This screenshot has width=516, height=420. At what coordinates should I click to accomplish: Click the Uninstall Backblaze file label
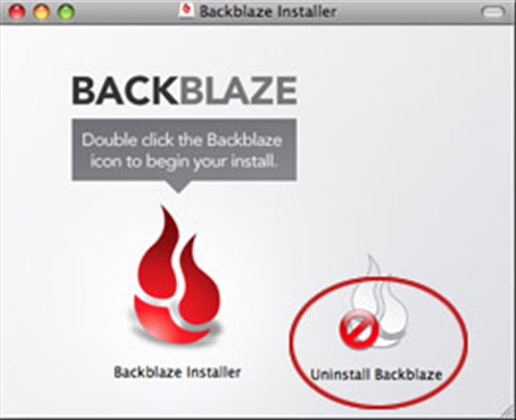[376, 374]
